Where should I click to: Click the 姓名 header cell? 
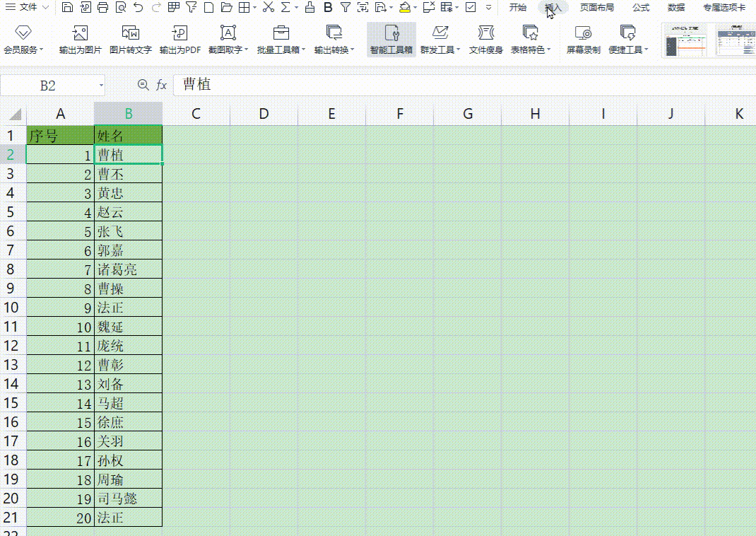pos(129,136)
